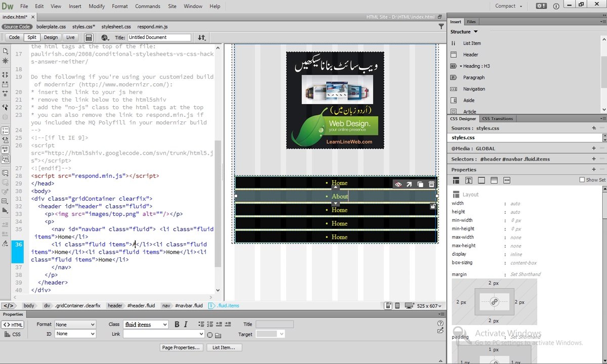
Task: Expand the Heading : H3 arrow
Action: click(x=461, y=66)
